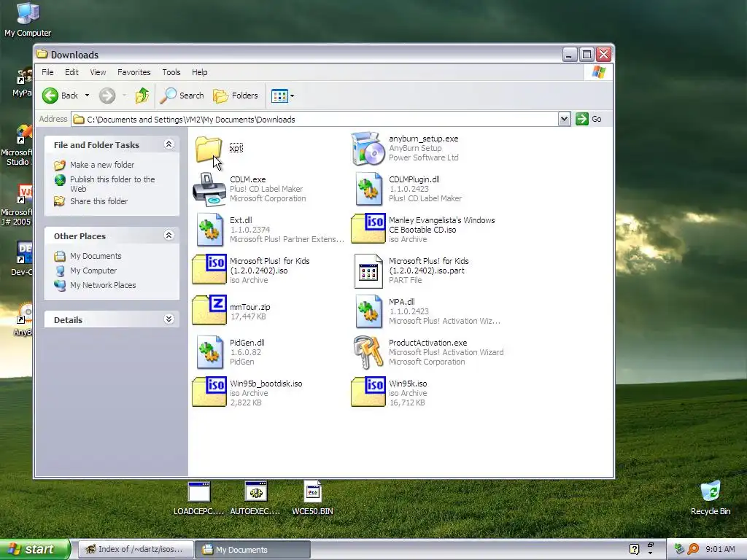
Task: Click Make a new folder link
Action: 102,165
